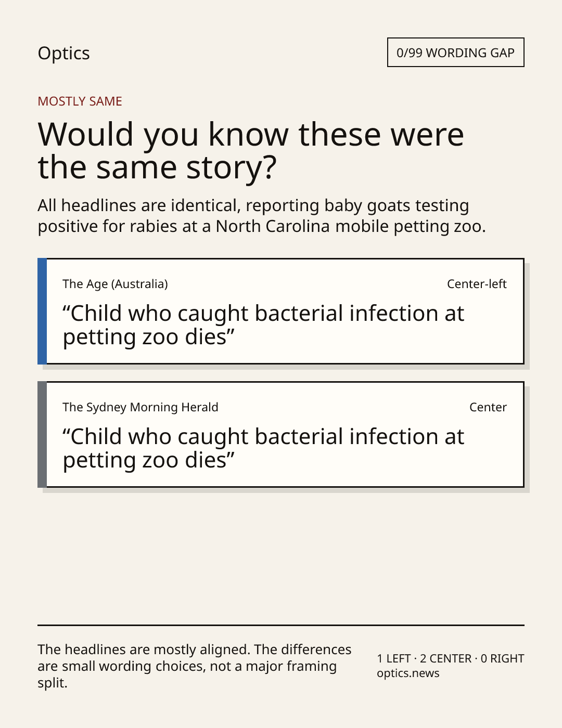Click the horizontal divider above the footer

coord(281,625)
